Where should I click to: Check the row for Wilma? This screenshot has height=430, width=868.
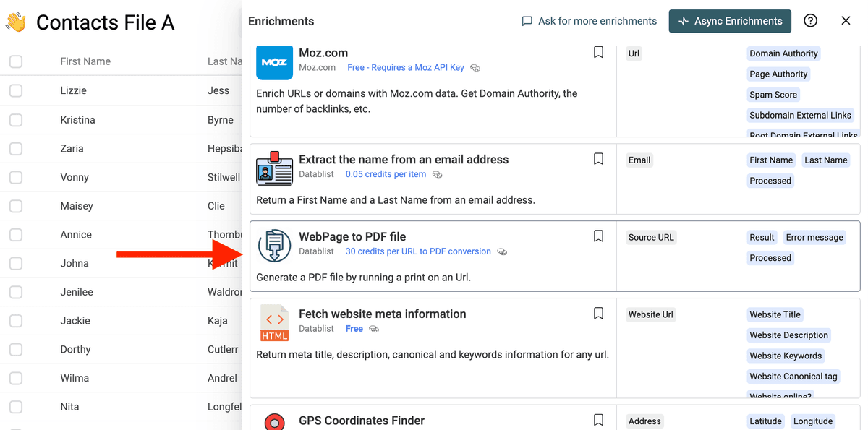(16, 378)
